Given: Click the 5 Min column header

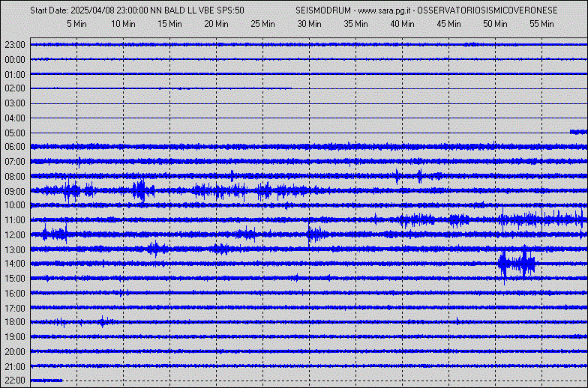Looking at the screenshot, I should (x=76, y=24).
